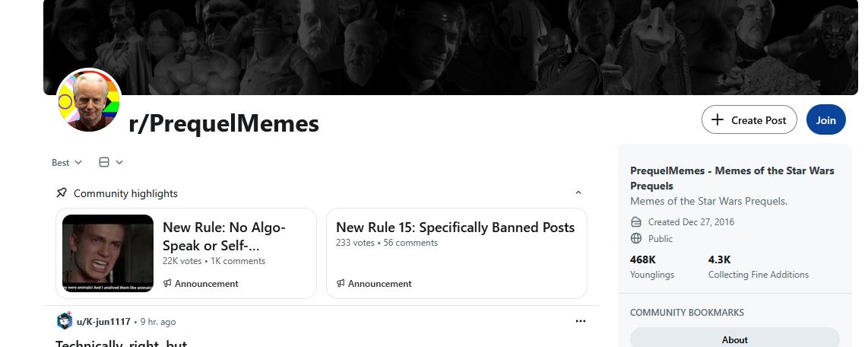Click the card view layout icon
This screenshot has width=868, height=347.
click(104, 162)
